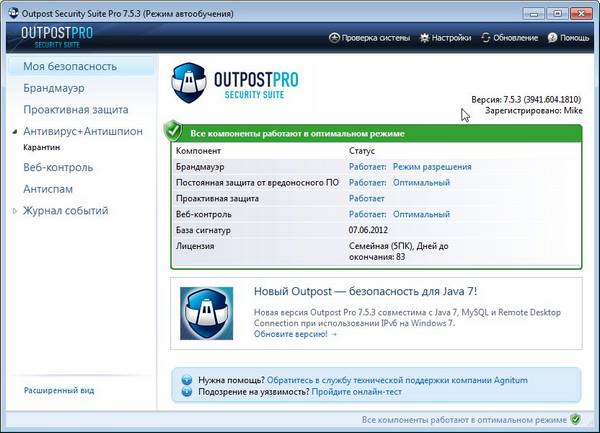The height and width of the screenshot is (433, 600).
Task: Click 'Работает:' link in Веб-контроль row
Action: (x=368, y=214)
